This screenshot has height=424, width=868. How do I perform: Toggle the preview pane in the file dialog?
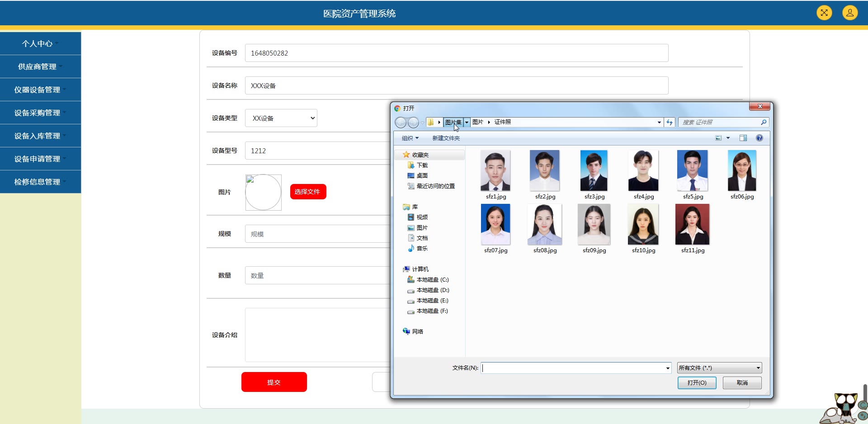pos(743,138)
